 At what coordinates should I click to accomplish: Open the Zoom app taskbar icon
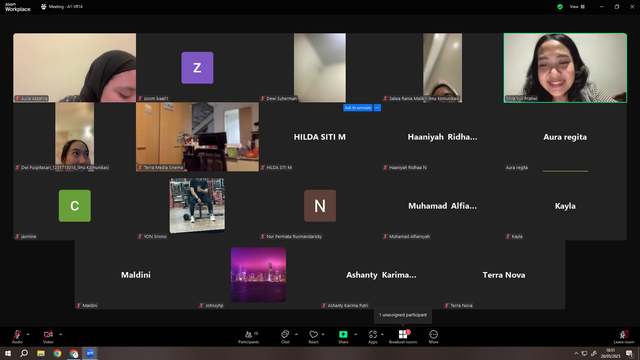[90, 353]
